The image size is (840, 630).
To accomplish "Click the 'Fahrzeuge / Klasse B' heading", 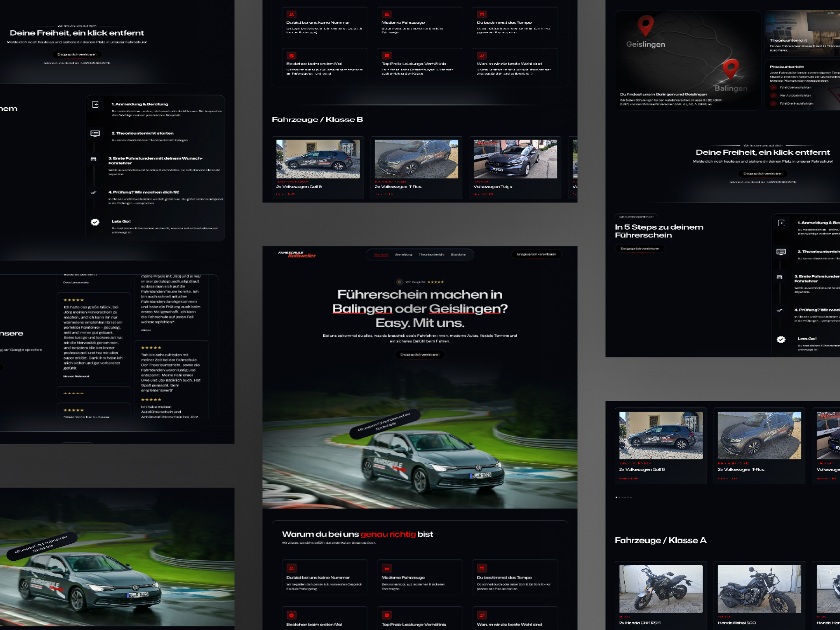I will click(x=318, y=120).
